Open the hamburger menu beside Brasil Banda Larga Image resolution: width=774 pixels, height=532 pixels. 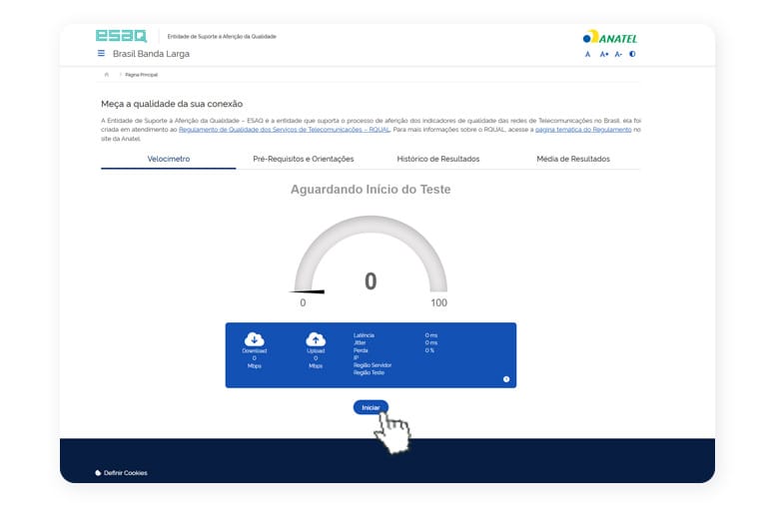click(101, 53)
